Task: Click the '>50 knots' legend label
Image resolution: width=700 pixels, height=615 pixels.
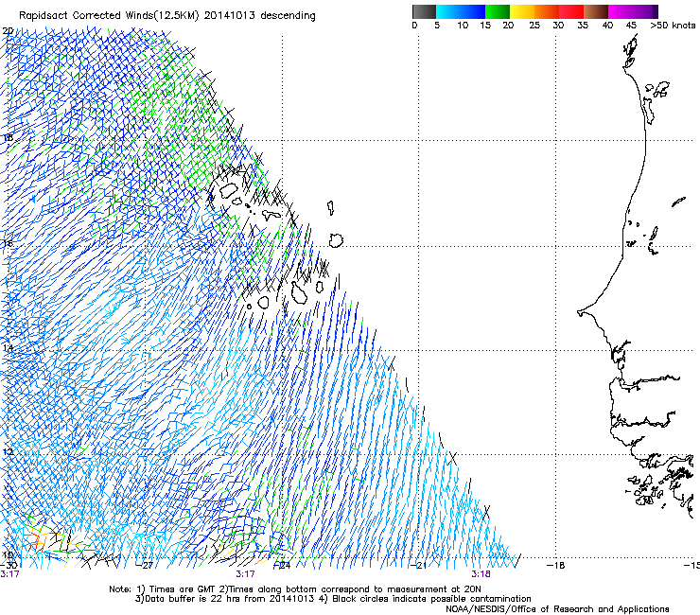Action: click(673, 25)
